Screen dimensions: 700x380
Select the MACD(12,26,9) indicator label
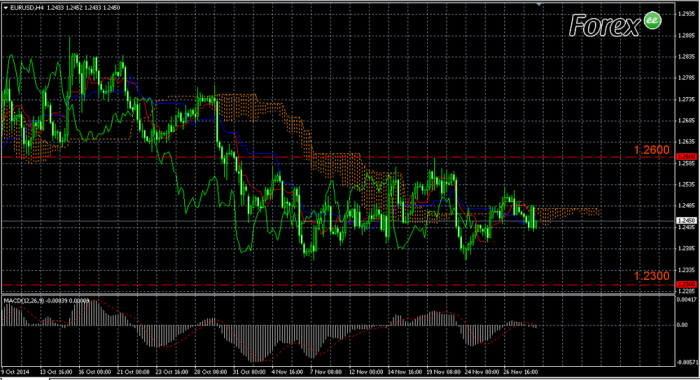24,301
